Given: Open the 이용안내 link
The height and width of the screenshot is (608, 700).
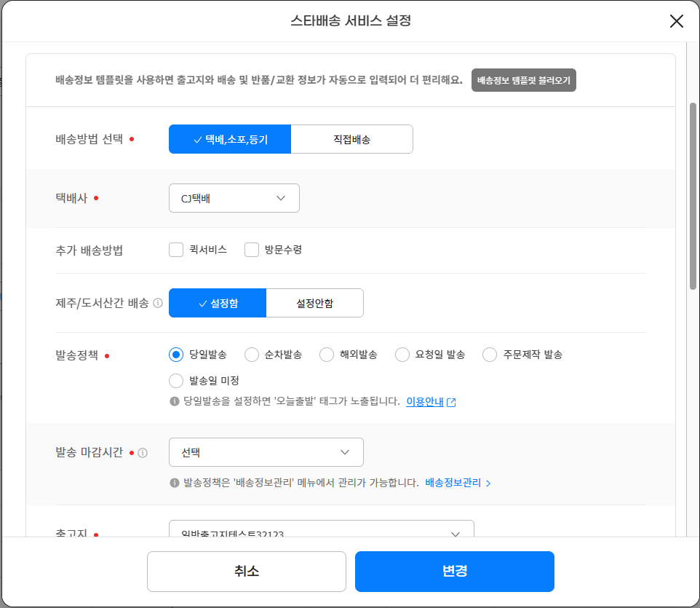Looking at the screenshot, I should point(425,401).
